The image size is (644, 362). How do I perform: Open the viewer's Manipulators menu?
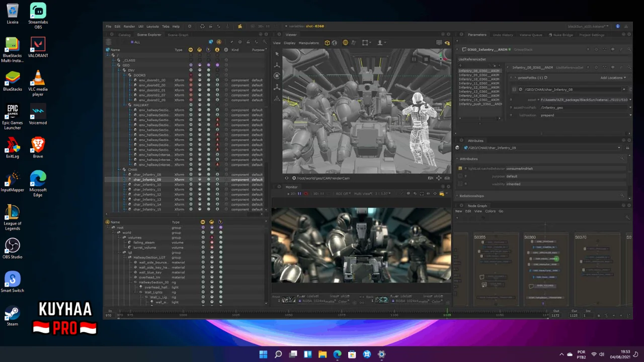coord(308,43)
